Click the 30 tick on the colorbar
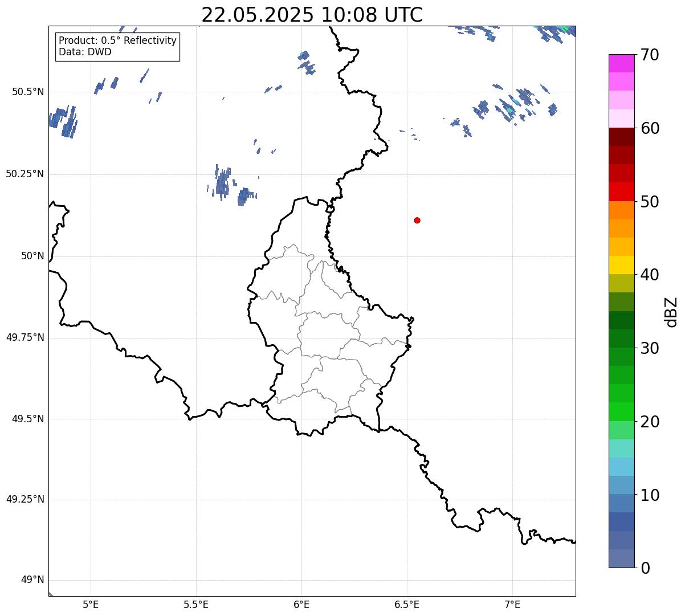The width and height of the screenshot is (685, 616). click(x=650, y=348)
